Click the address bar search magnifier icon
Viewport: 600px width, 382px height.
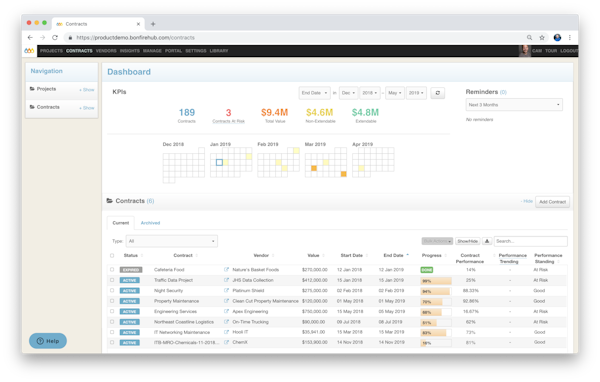(529, 38)
